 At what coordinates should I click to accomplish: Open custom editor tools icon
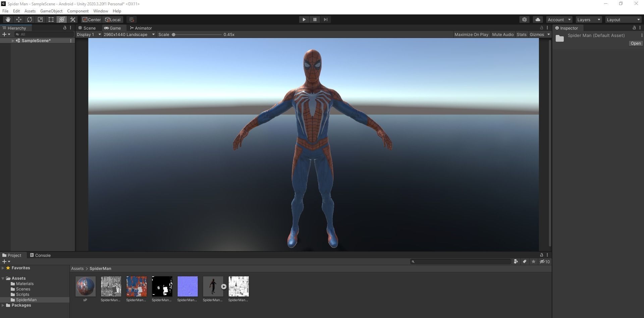[72, 19]
